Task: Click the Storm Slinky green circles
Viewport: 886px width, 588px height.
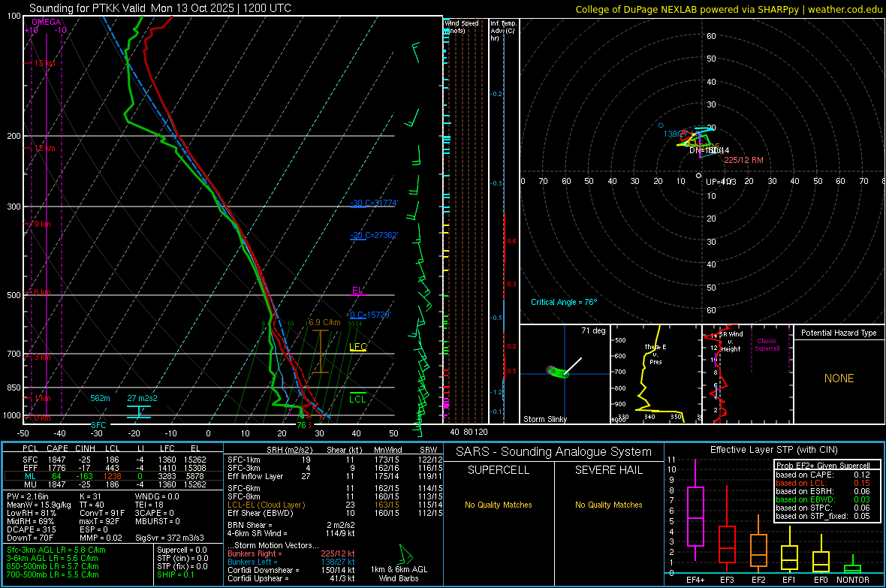Action: (x=558, y=372)
